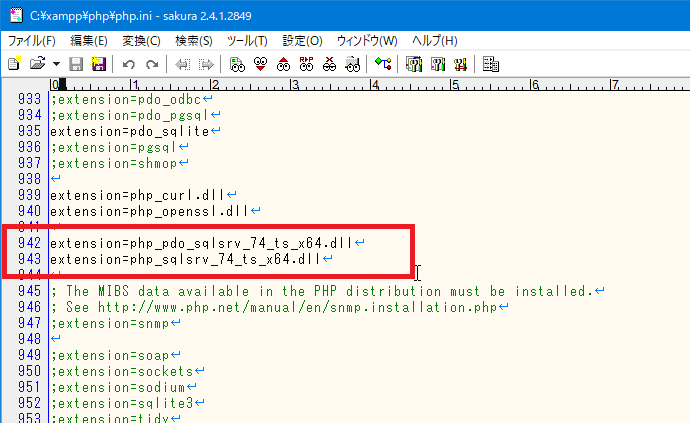Expand the recent files arrow beside Open

(56, 63)
